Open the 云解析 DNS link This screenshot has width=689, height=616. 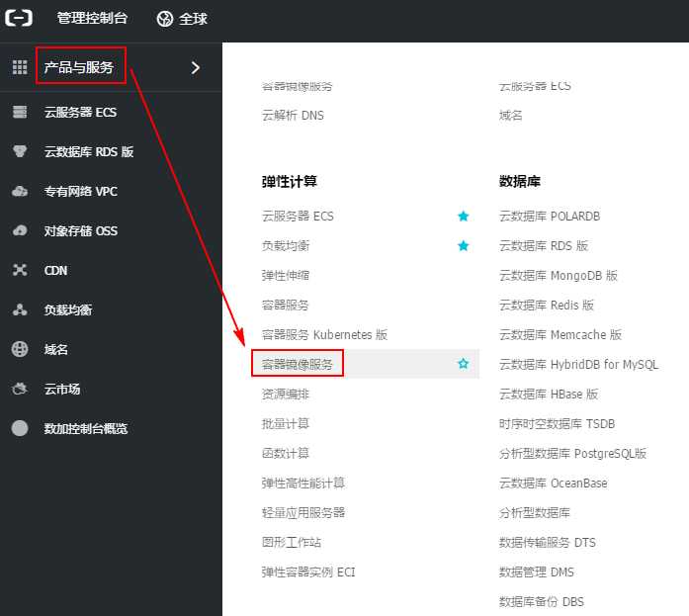pos(293,115)
